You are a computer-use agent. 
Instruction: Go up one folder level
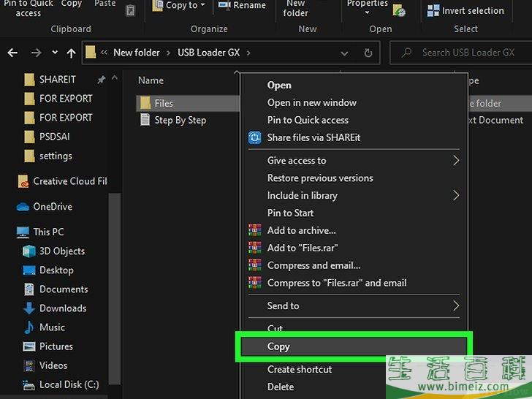(x=72, y=53)
